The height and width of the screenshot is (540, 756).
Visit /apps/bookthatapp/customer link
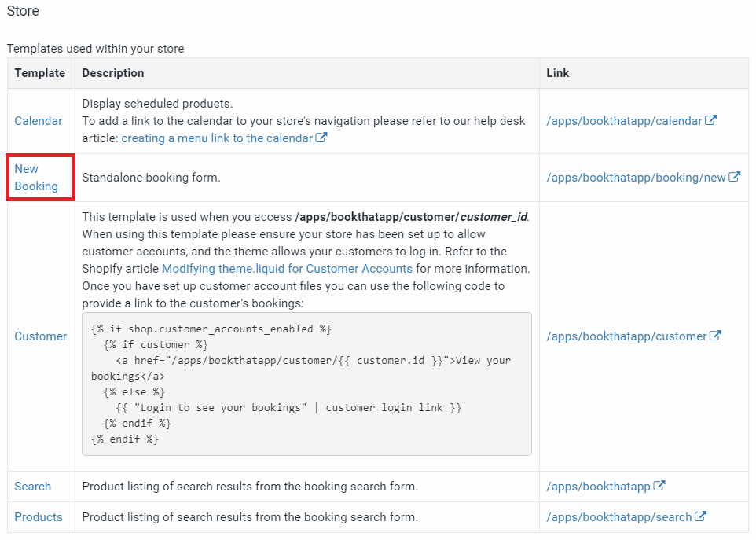click(626, 336)
